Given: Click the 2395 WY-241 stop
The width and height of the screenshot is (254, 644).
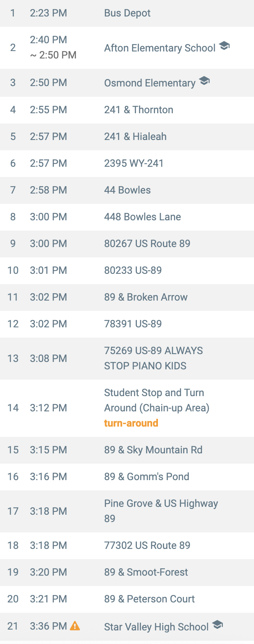Looking at the screenshot, I should coord(134,163).
